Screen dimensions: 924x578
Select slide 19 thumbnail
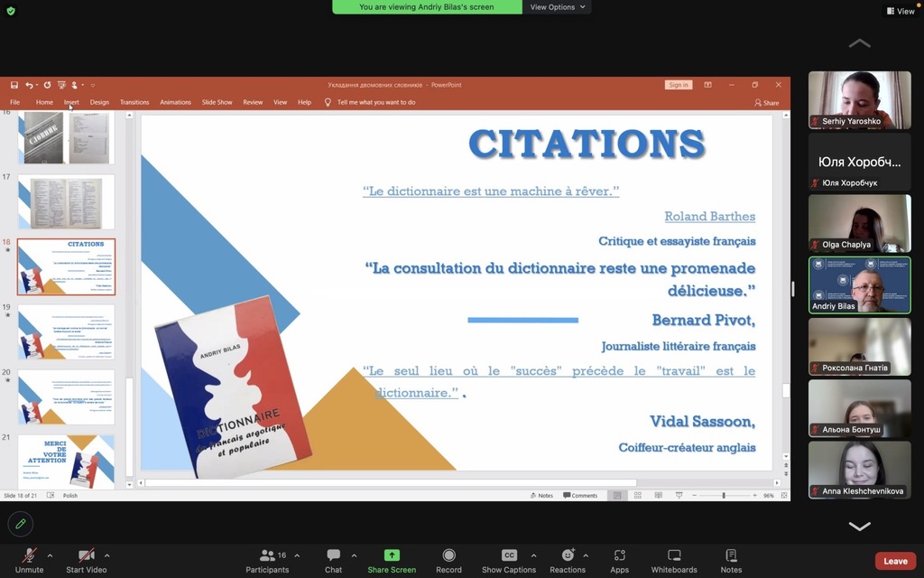tap(67, 331)
